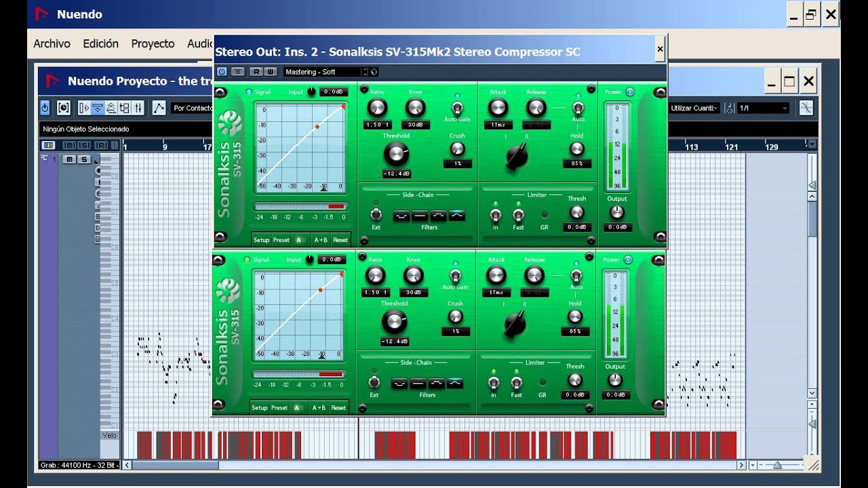
Task: Click 'Grab.: 44100 Hz - 32 Bit' status text
Action: pyautogui.click(x=80, y=465)
